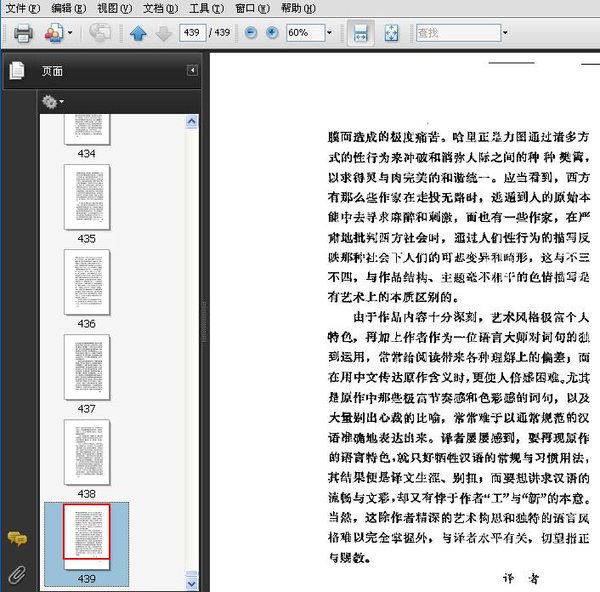Click the page number field showing 439
Viewport: 600px width, 592px height.
(192, 33)
